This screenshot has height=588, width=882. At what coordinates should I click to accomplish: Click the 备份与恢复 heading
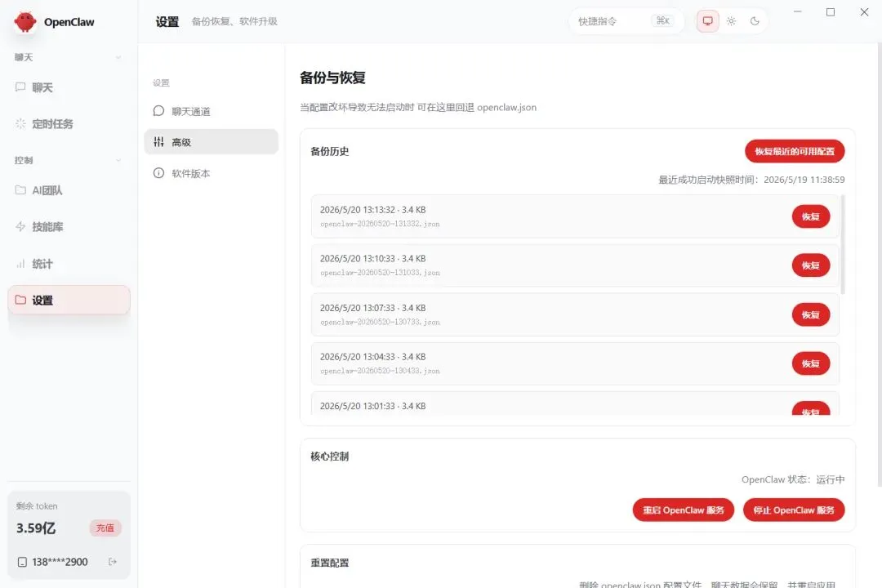pyautogui.click(x=332, y=78)
